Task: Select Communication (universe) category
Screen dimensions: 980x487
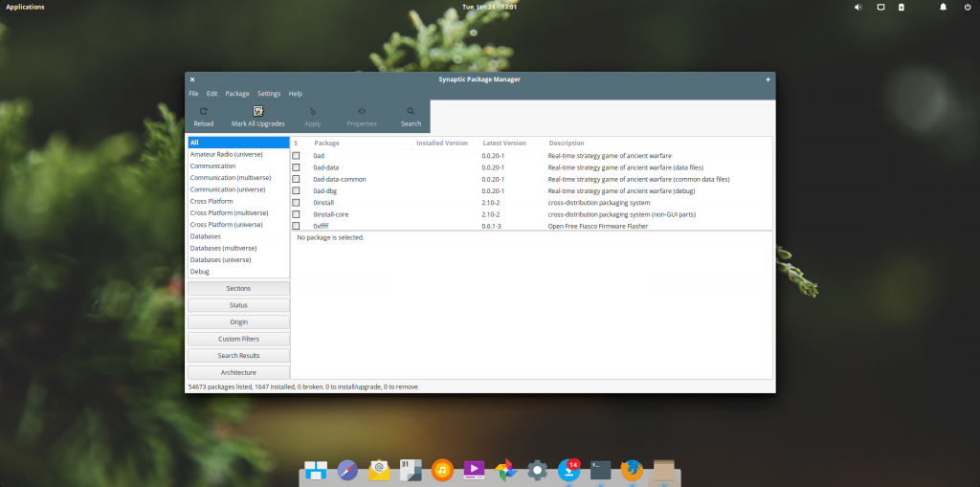Action: (238, 189)
